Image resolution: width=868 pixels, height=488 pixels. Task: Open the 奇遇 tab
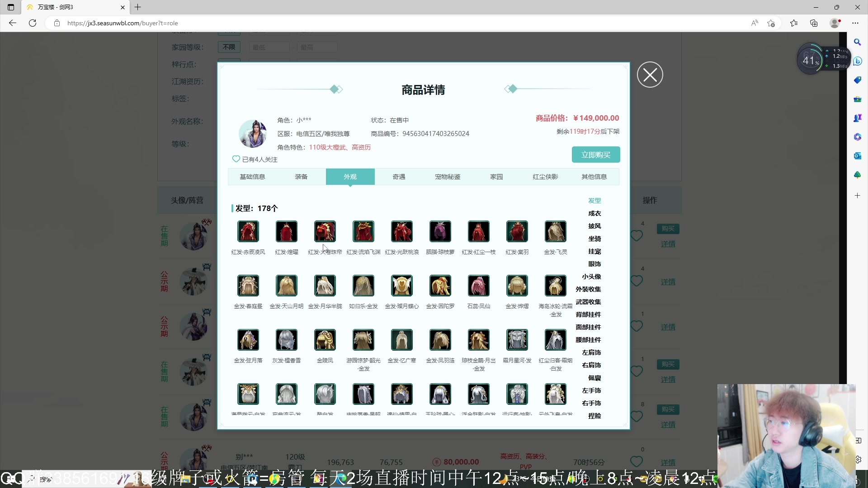tap(399, 177)
